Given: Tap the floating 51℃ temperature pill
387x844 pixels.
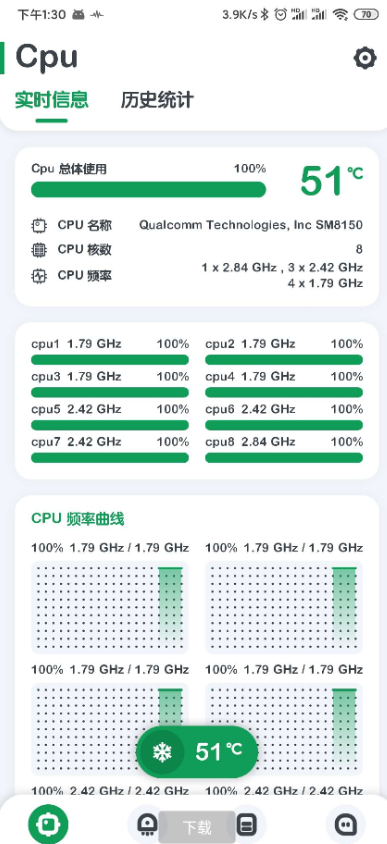Looking at the screenshot, I should (198, 752).
